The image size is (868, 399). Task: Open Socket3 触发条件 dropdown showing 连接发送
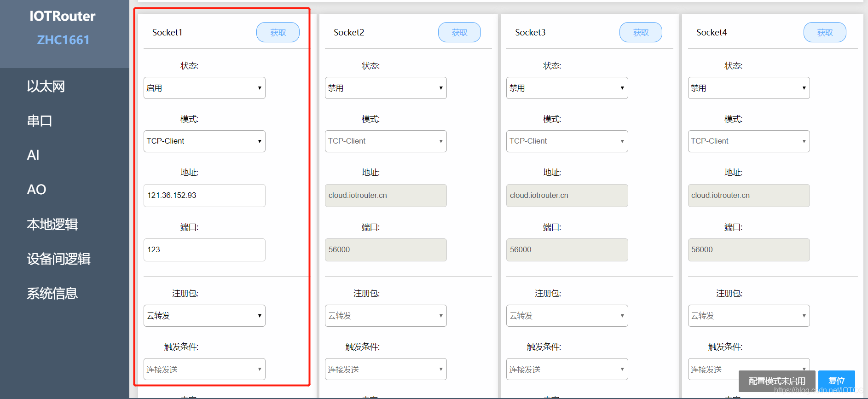567,369
